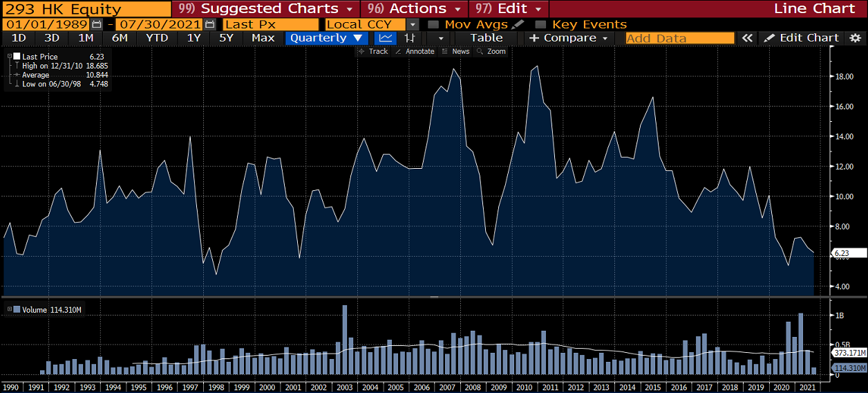
Task: Edit moving averages with pencil icon
Action: pyautogui.click(x=519, y=24)
